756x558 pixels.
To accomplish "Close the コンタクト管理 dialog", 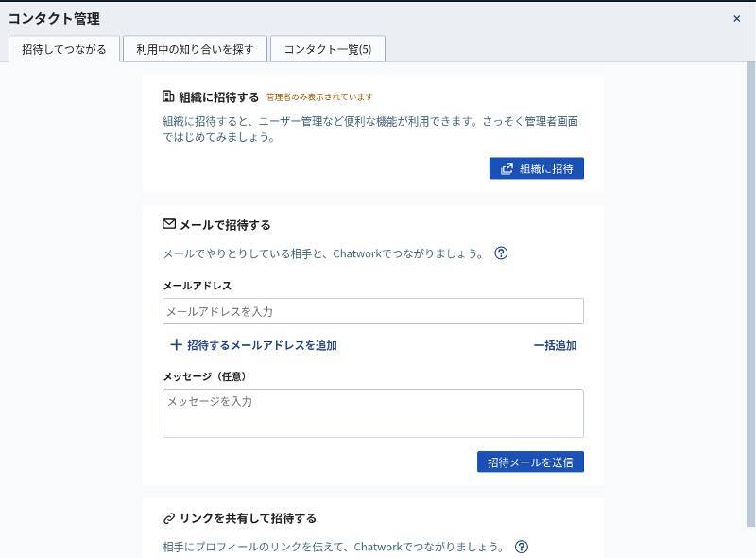I will [x=737, y=18].
